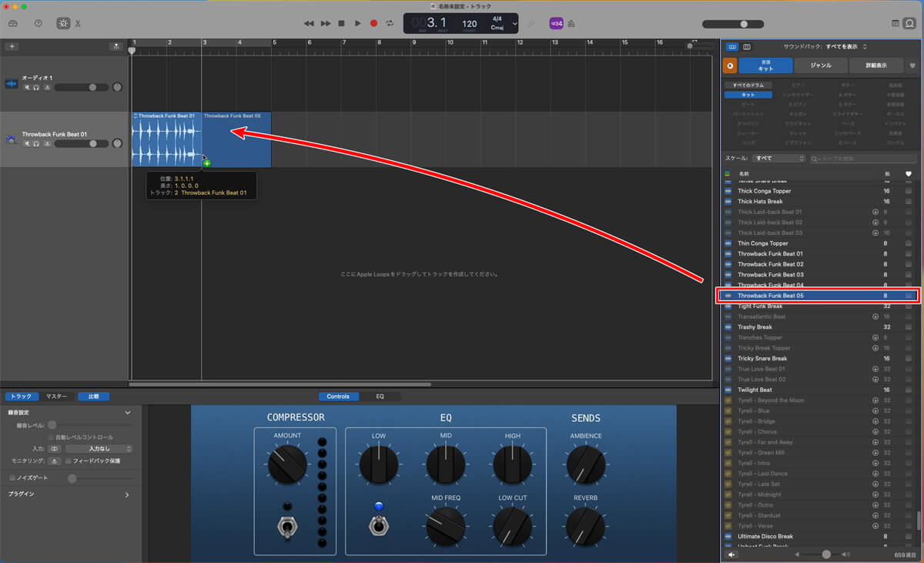This screenshot has width=924, height=563.
Task: Flip the compressor on/off toggle switch
Action: coord(287,527)
